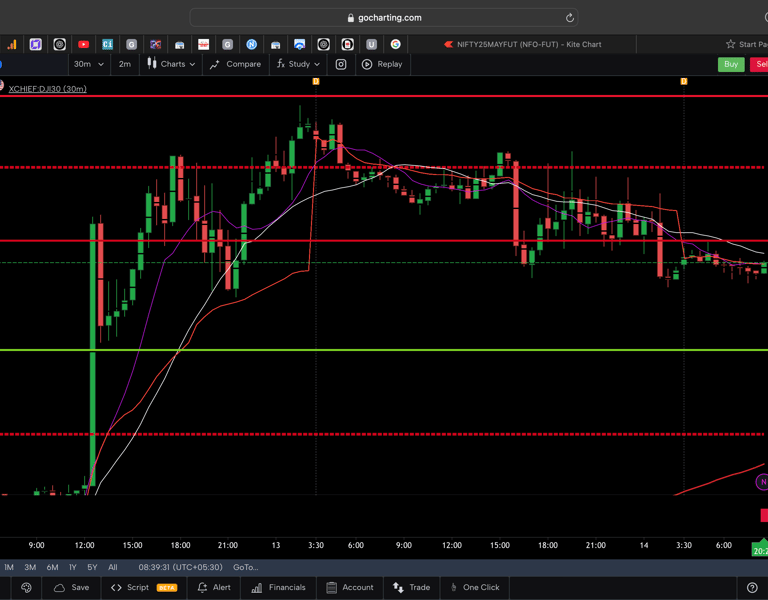
Task: Click the Account label in bottom bar
Action: click(358, 587)
